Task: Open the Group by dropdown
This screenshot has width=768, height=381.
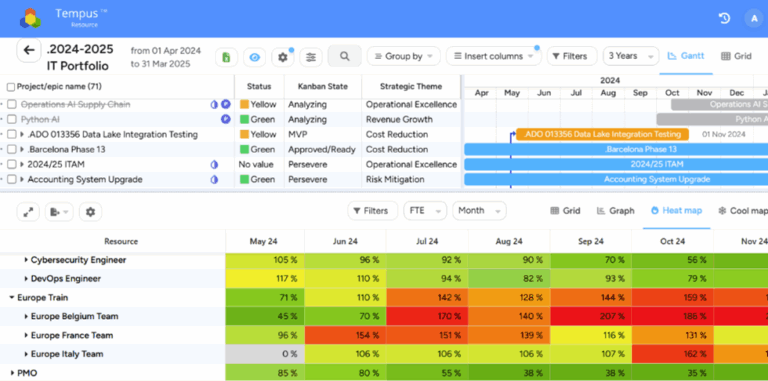Action: (404, 56)
